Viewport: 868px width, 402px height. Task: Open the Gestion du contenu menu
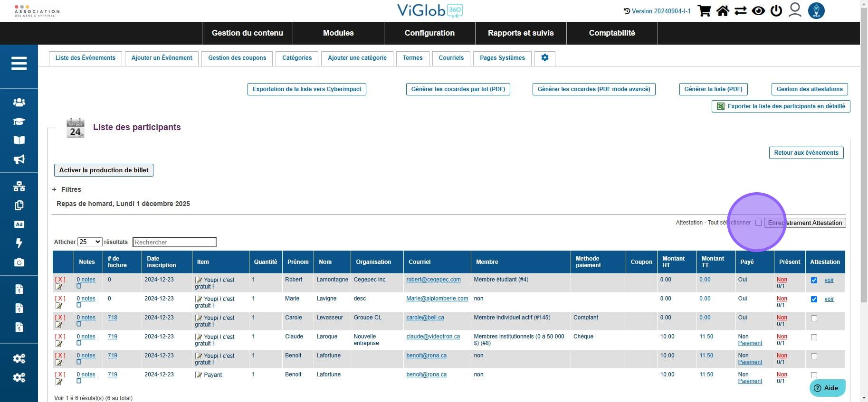247,33
